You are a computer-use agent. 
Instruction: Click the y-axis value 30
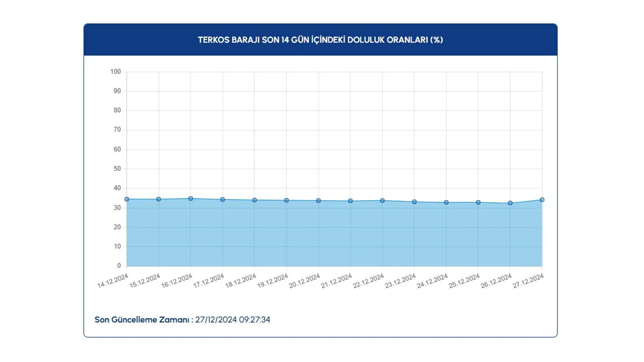click(117, 208)
